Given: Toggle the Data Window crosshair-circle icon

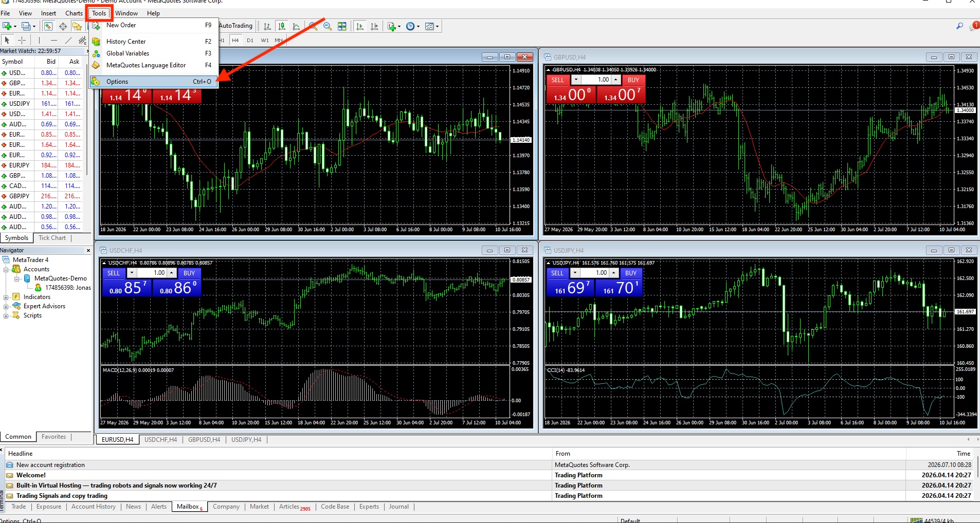Looking at the screenshot, I should pos(63,26).
